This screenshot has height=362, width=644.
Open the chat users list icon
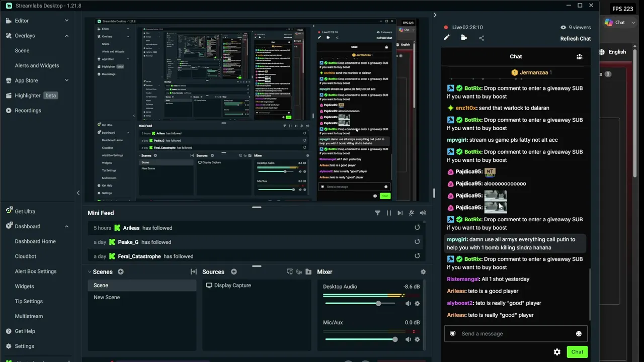tap(579, 57)
